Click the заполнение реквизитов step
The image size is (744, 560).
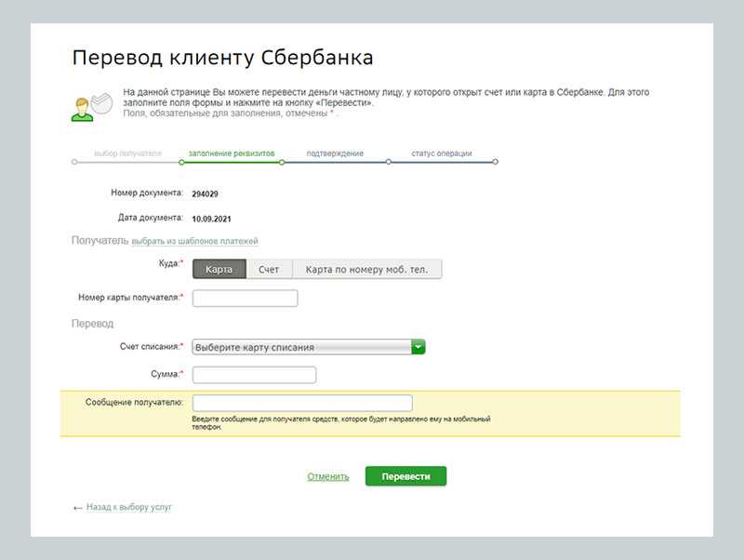(232, 153)
